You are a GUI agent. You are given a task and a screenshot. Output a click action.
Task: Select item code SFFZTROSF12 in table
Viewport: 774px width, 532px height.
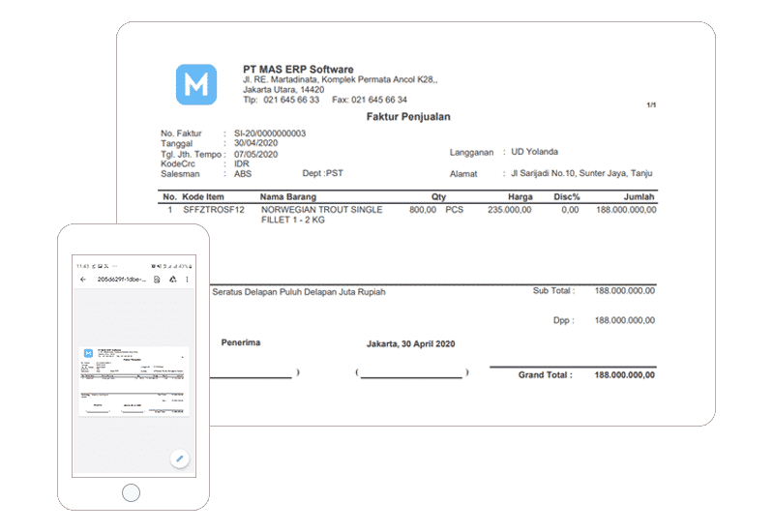[x=214, y=210]
